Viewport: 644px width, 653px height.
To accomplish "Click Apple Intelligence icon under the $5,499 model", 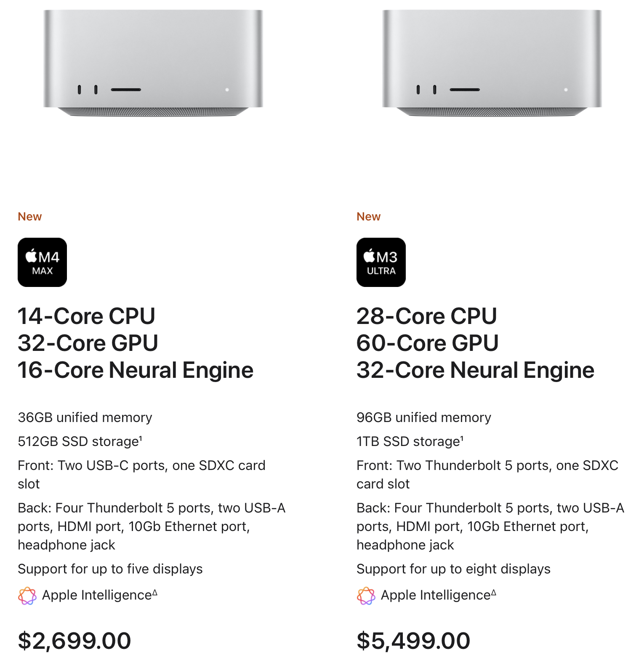I will coord(366,595).
